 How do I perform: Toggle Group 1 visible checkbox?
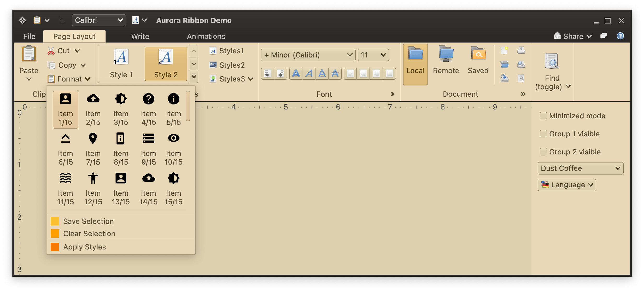point(543,134)
